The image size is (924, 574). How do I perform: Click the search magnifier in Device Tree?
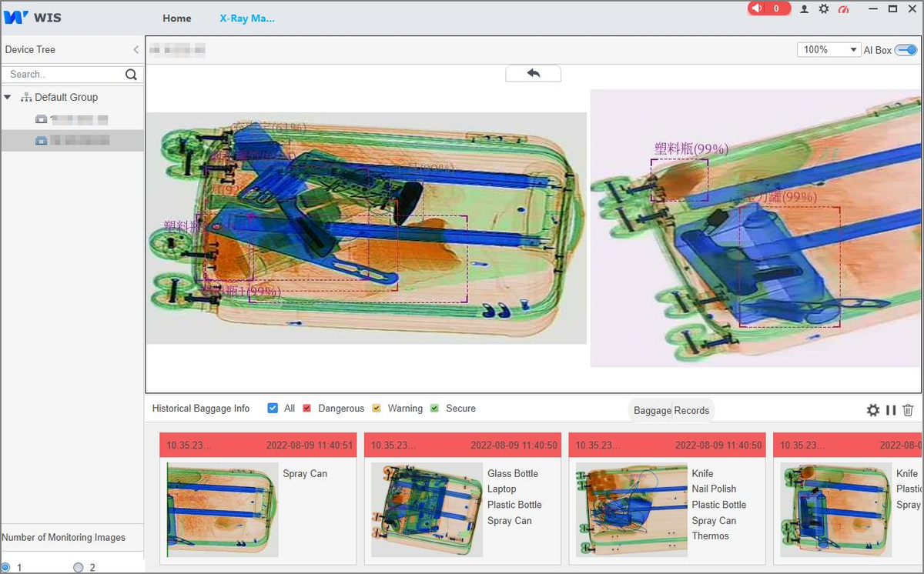pyautogui.click(x=131, y=75)
